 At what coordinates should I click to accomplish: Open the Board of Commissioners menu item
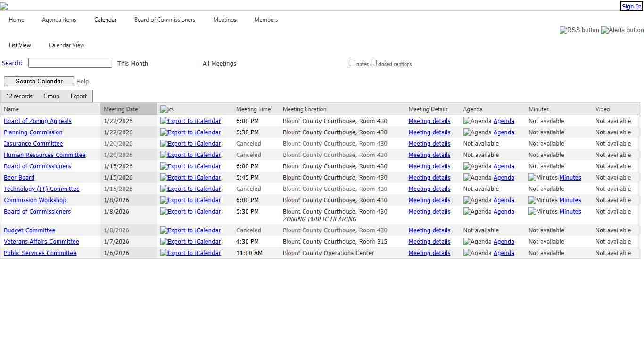tap(165, 20)
